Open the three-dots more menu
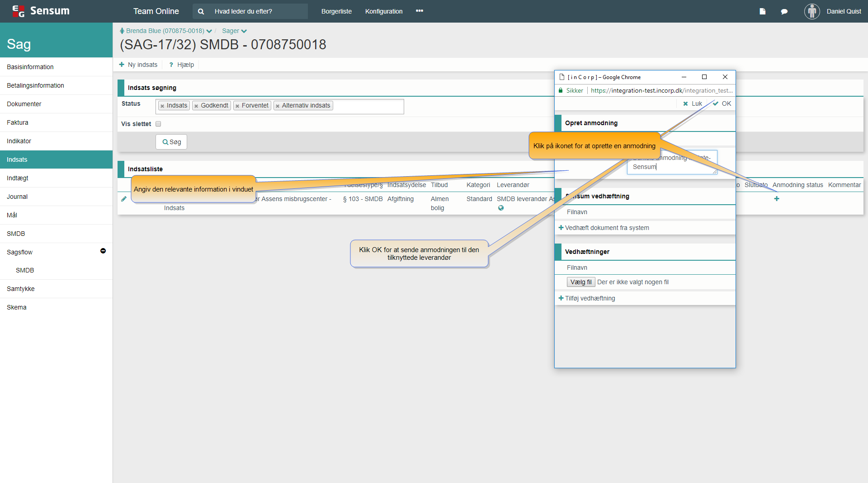 [420, 11]
